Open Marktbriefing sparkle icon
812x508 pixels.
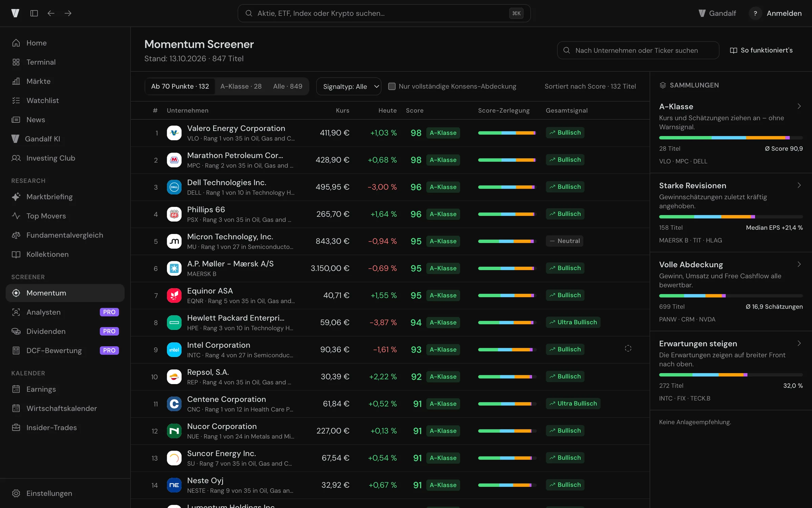click(x=16, y=197)
